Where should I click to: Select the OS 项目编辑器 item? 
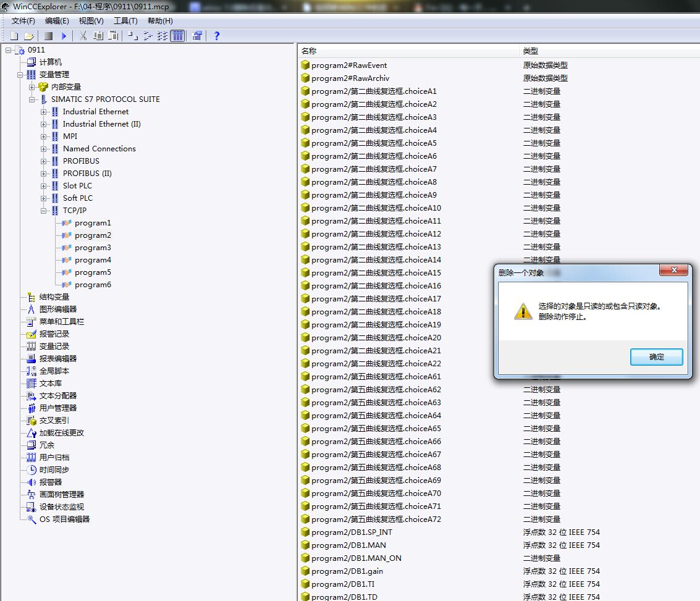(64, 519)
